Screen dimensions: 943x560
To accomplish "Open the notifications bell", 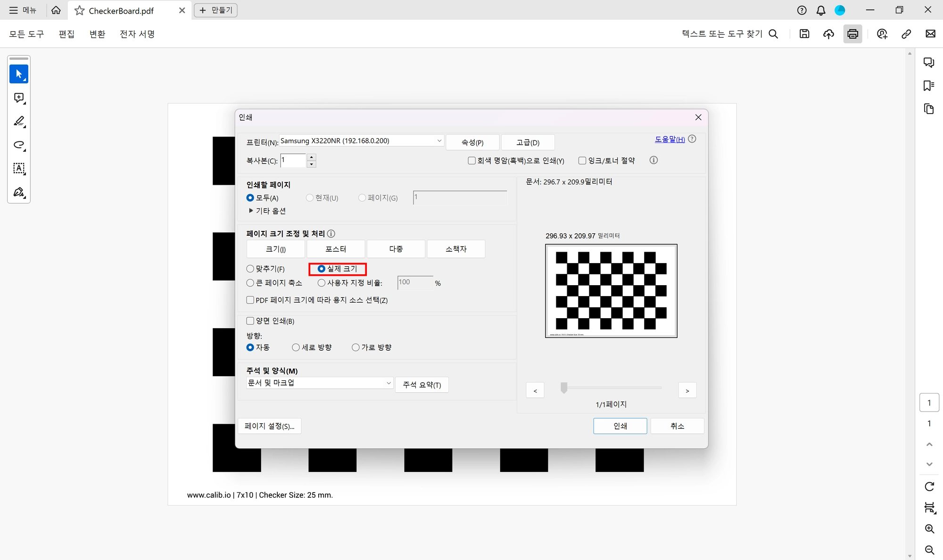I will tap(821, 10).
